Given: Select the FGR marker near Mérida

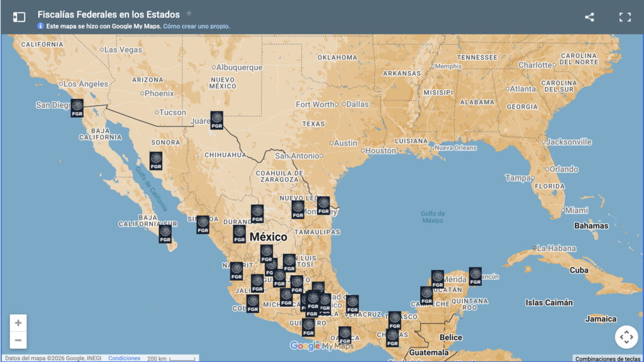Looking at the screenshot, I should [x=438, y=278].
